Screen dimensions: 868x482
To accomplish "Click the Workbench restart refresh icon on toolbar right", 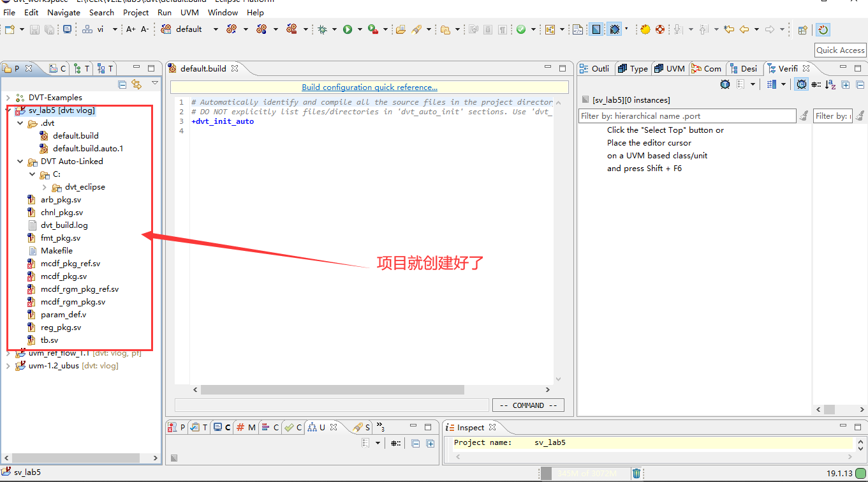I will (x=823, y=29).
